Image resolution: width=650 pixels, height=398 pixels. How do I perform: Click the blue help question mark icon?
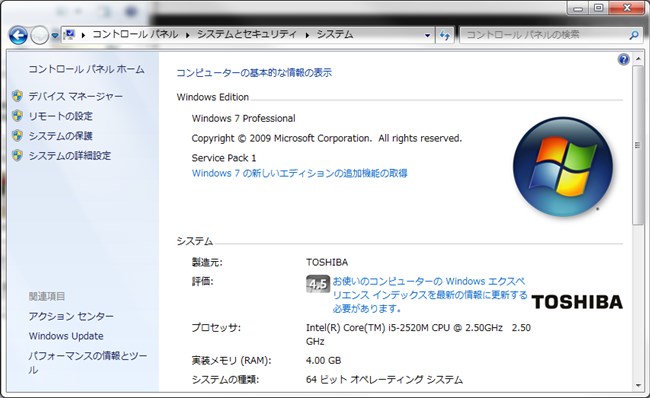point(623,59)
